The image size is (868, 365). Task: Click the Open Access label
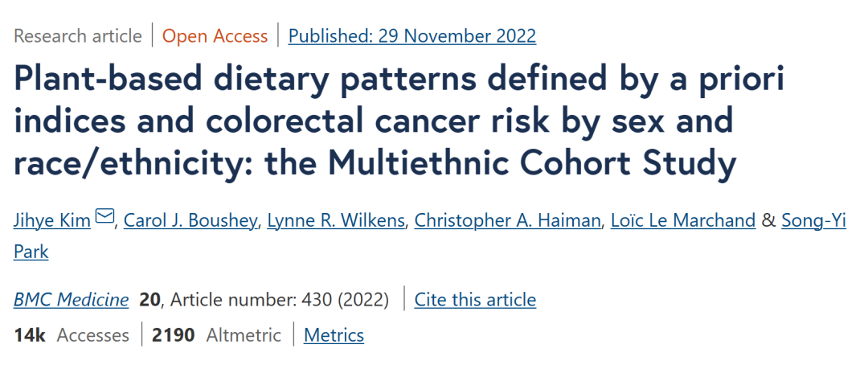point(215,36)
